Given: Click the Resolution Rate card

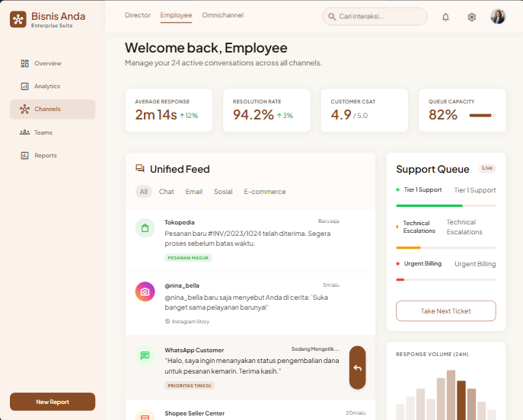Looking at the screenshot, I should coord(266,110).
